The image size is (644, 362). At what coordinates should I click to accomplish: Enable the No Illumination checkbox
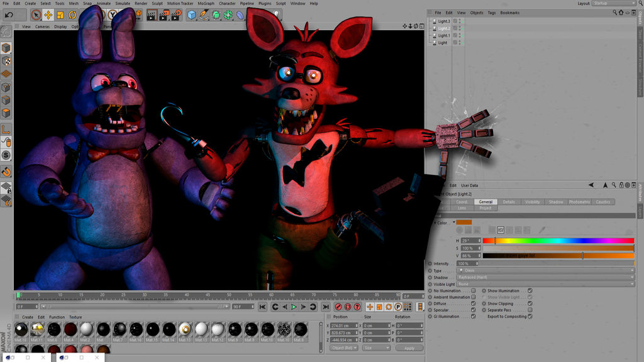pyautogui.click(x=474, y=290)
